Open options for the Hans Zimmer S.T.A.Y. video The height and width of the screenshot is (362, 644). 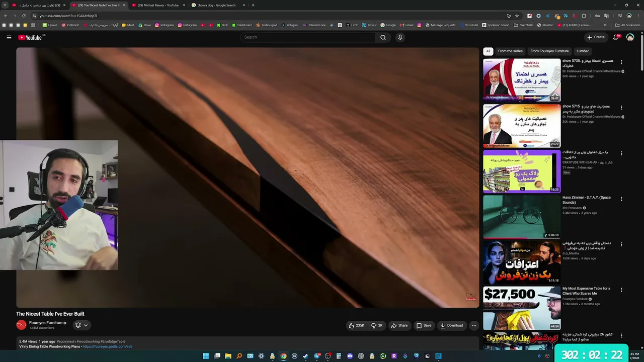click(x=621, y=199)
